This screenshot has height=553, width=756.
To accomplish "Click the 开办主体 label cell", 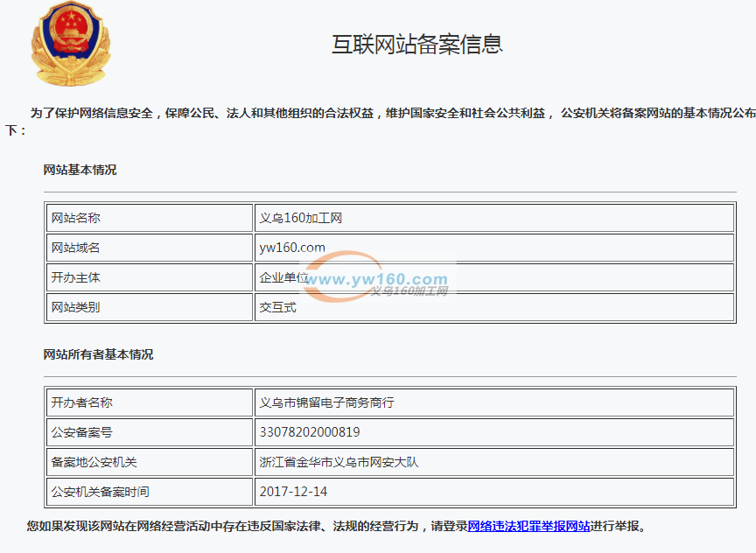I will point(76,277).
